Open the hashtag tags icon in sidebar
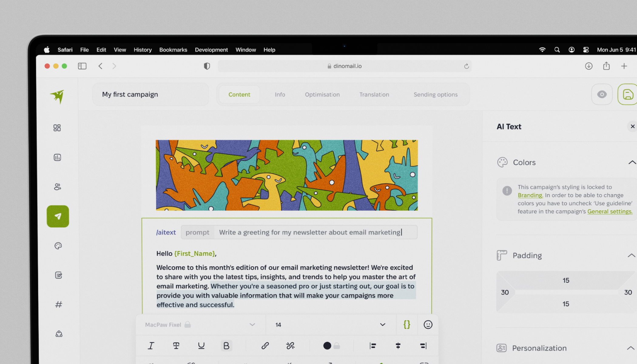This screenshot has width=637, height=364. click(x=59, y=304)
